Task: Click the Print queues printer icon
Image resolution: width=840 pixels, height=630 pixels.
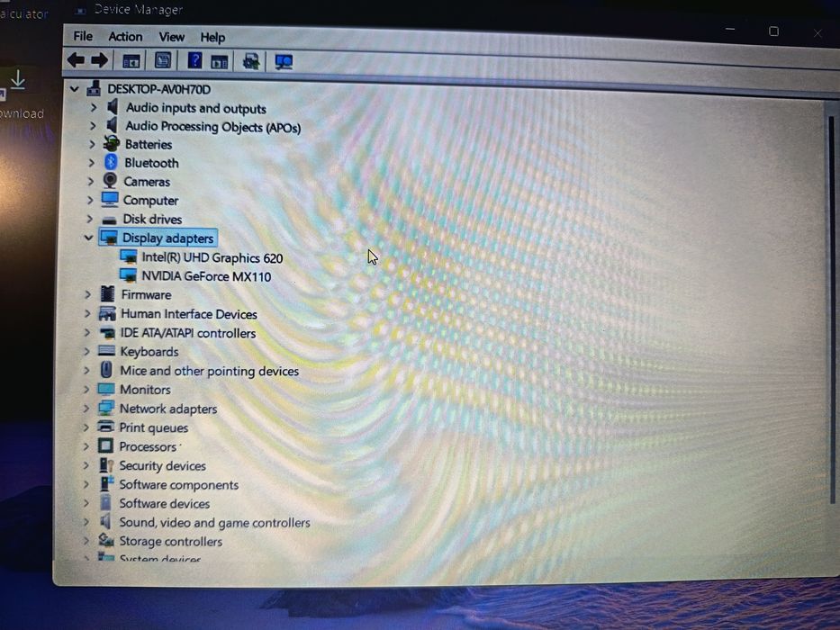Action: click(x=105, y=427)
